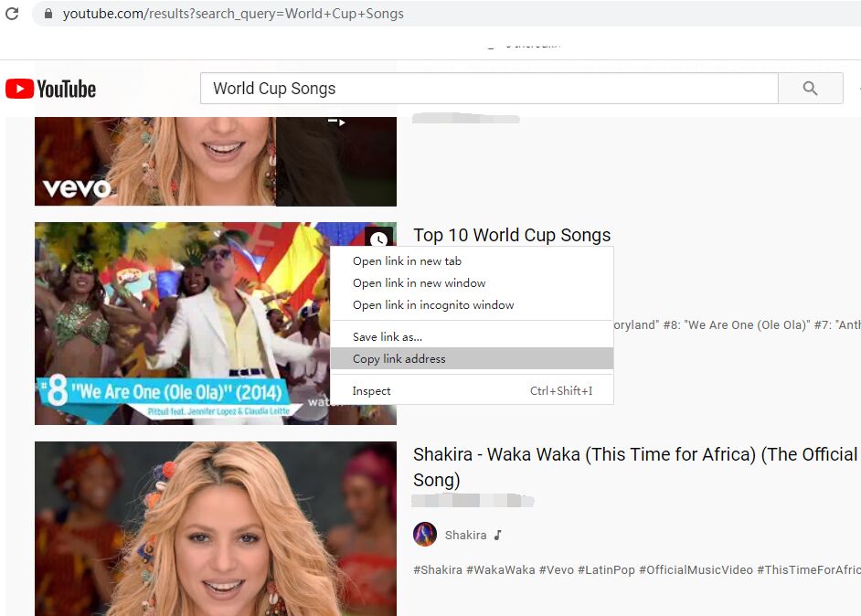This screenshot has width=861, height=616.
Task: Click the browser address bar URL
Action: click(x=233, y=14)
